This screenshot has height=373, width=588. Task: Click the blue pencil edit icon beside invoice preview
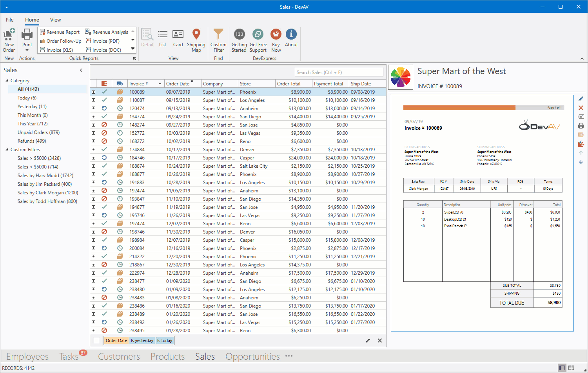(581, 99)
